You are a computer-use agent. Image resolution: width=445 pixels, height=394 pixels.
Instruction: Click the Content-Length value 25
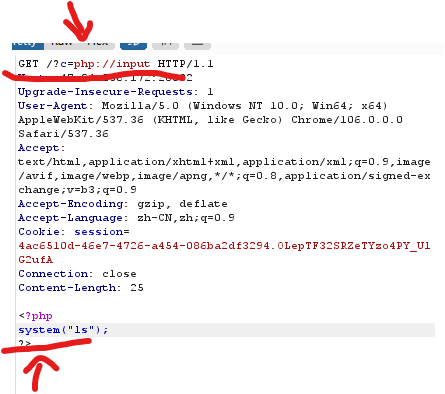[x=137, y=288]
